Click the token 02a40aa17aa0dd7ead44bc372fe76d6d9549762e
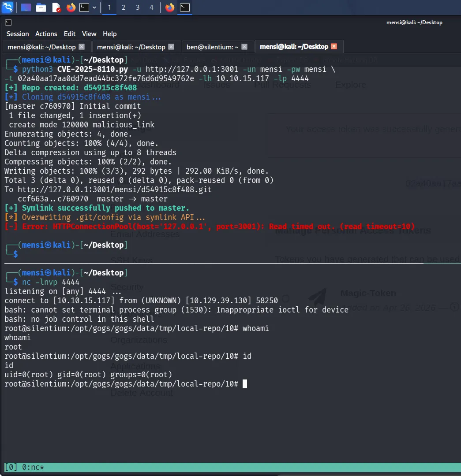461x476 pixels. click(106, 78)
